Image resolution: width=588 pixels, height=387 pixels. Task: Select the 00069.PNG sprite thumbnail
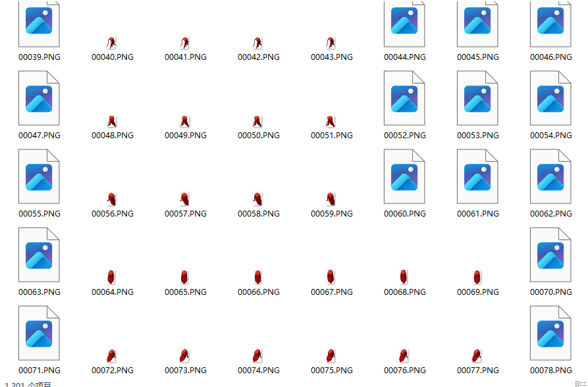click(477, 277)
